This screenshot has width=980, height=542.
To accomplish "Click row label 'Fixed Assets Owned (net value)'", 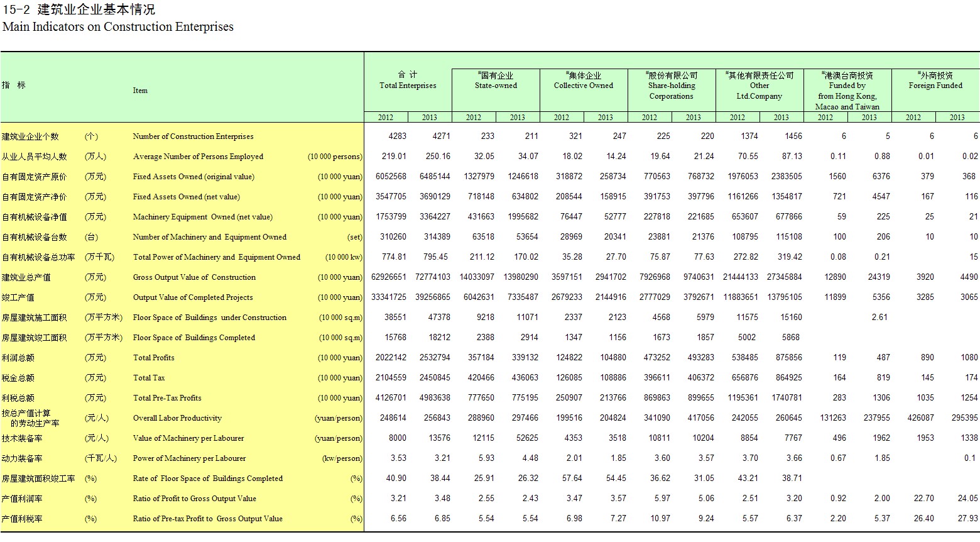I will (x=187, y=197).
